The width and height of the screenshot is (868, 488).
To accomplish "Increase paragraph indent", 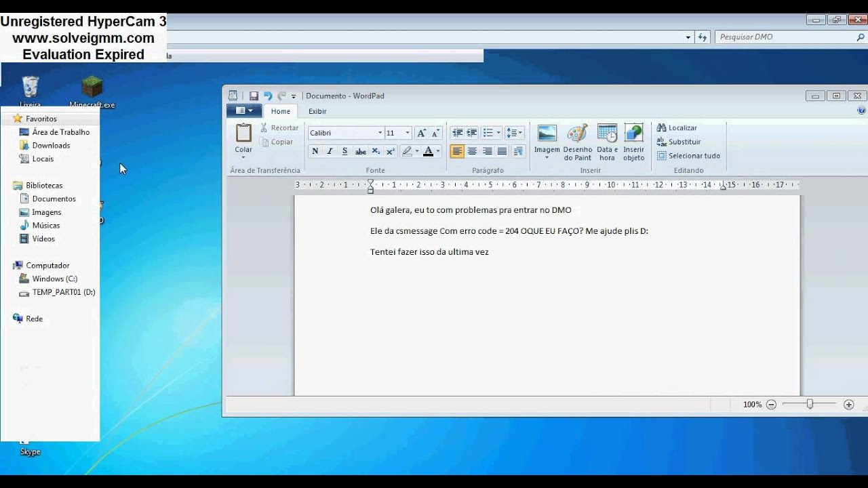I will pos(472,133).
